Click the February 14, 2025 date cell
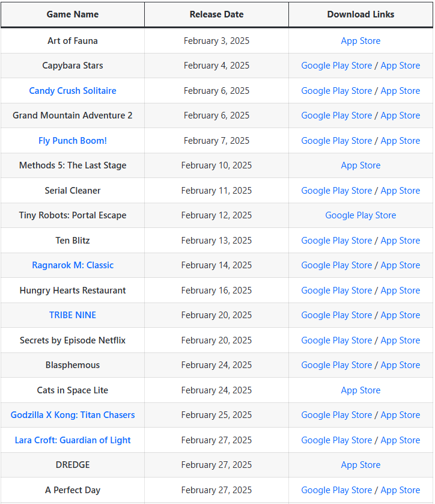 click(216, 265)
